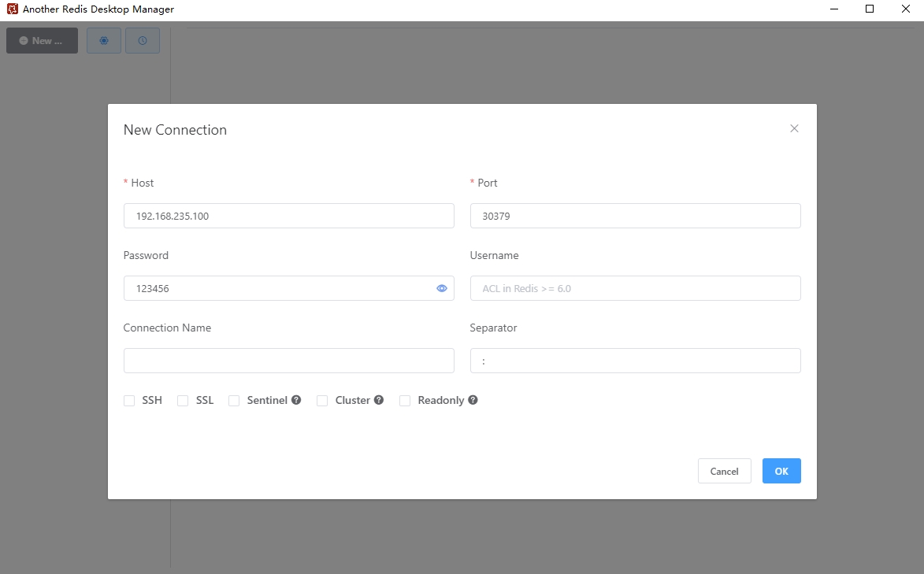Click the Cancel button

pos(724,471)
